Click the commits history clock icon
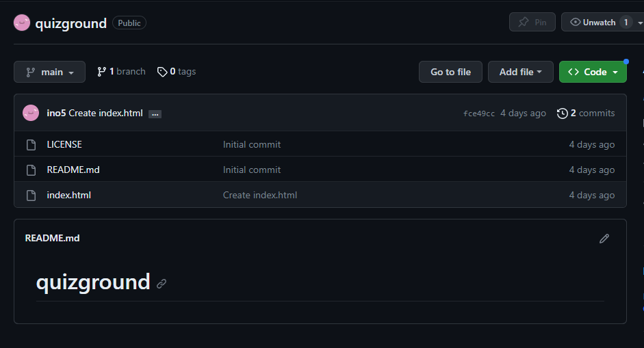 pyautogui.click(x=563, y=113)
